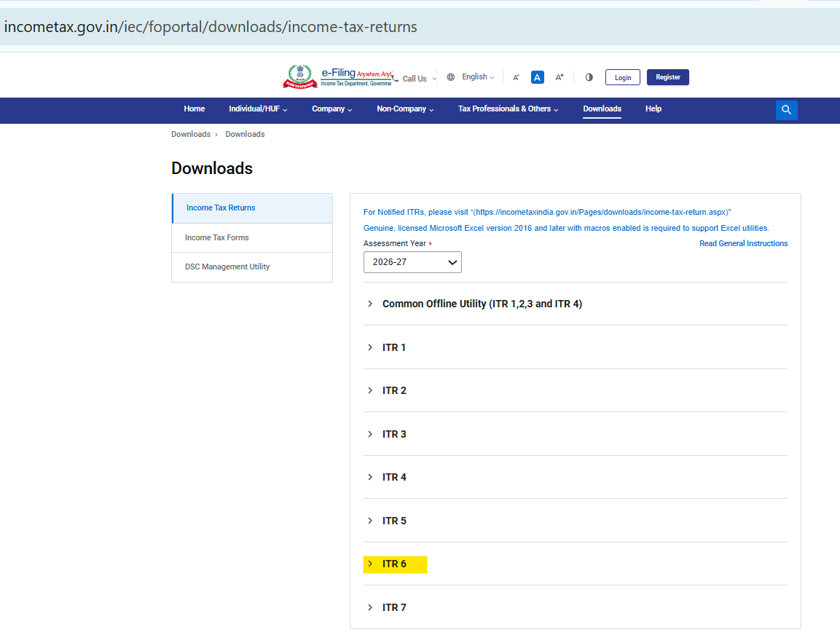The width and height of the screenshot is (840, 643).
Task: Open Individual/HUF menu
Action: (258, 109)
